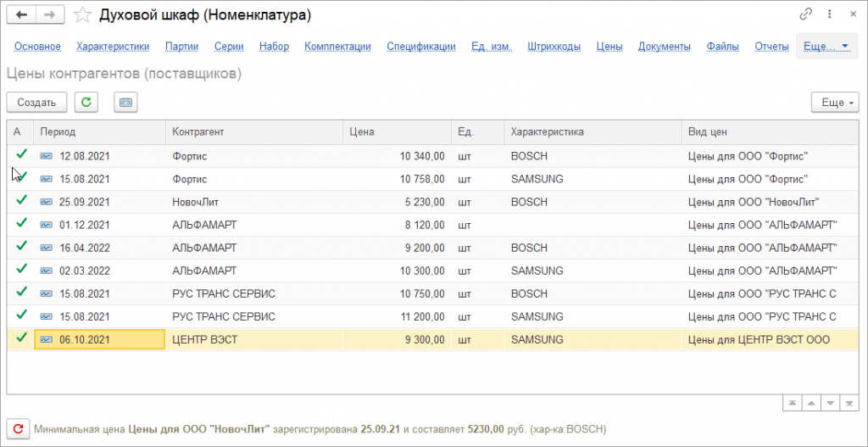The width and height of the screenshot is (868, 447).
Task: Open the Партии tab
Action: click(x=182, y=47)
